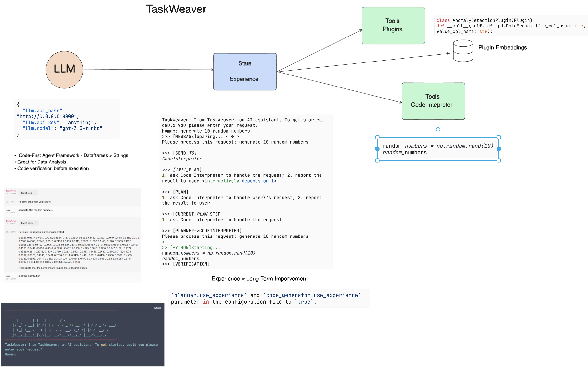Image resolution: width=588 pixels, height=373 pixels.
Task: Click top-right resize handle of selected block
Action: [499, 137]
